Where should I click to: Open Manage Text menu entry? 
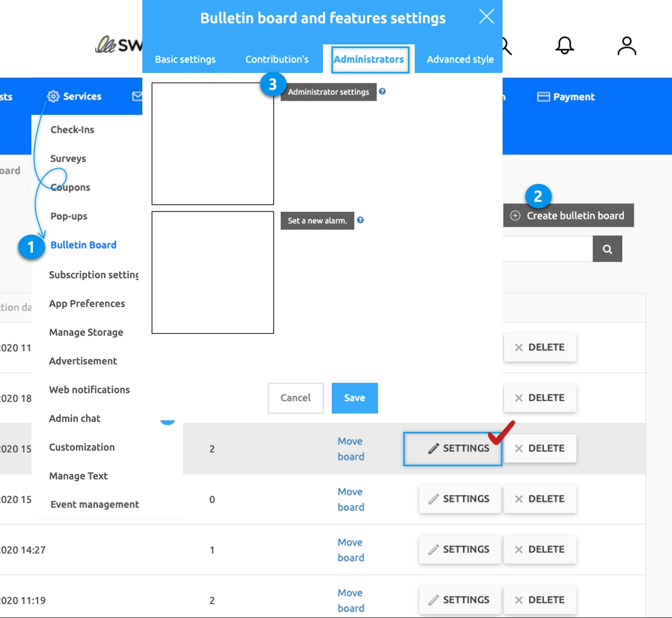coord(78,476)
